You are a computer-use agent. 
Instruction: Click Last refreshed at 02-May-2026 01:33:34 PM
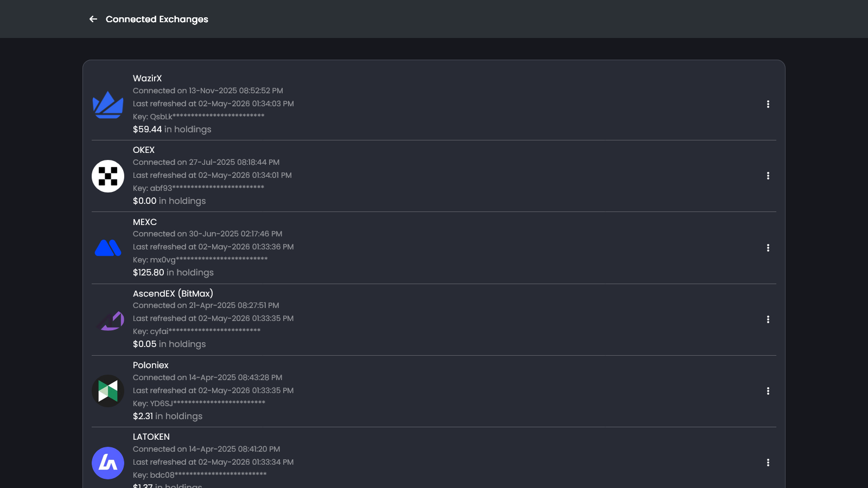click(x=213, y=462)
